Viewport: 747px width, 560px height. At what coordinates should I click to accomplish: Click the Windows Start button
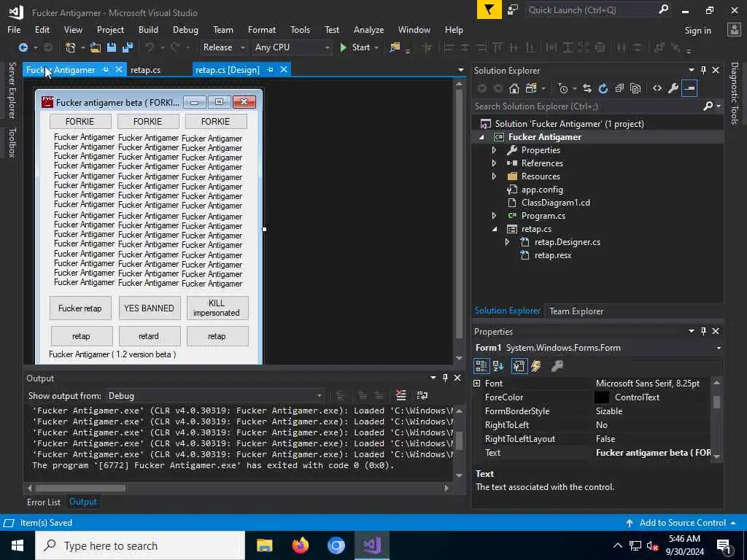pyautogui.click(x=18, y=545)
